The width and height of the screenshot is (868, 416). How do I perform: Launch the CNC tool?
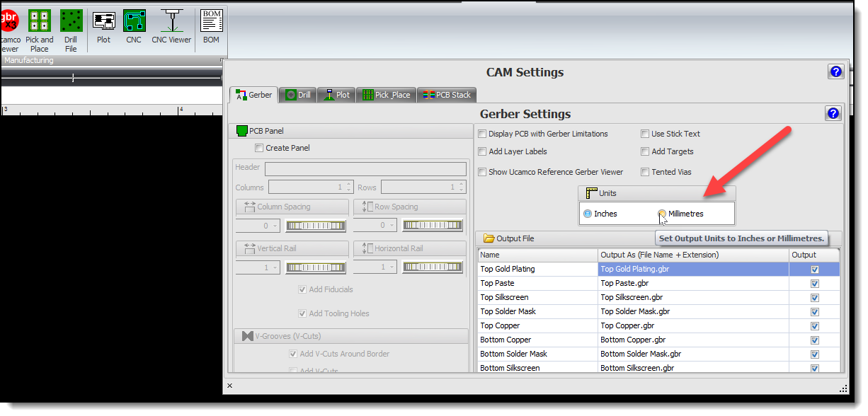tap(134, 28)
